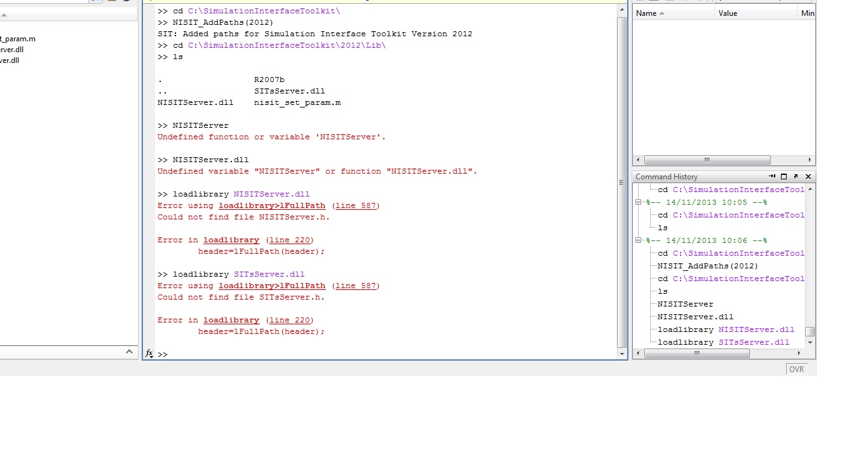
Task: Click Workspace horizontal scrollbar left arrow
Action: coord(638,160)
